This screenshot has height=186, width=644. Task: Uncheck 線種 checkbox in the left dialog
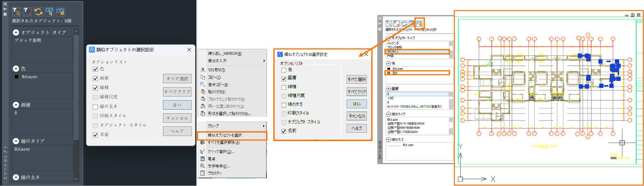coord(95,88)
